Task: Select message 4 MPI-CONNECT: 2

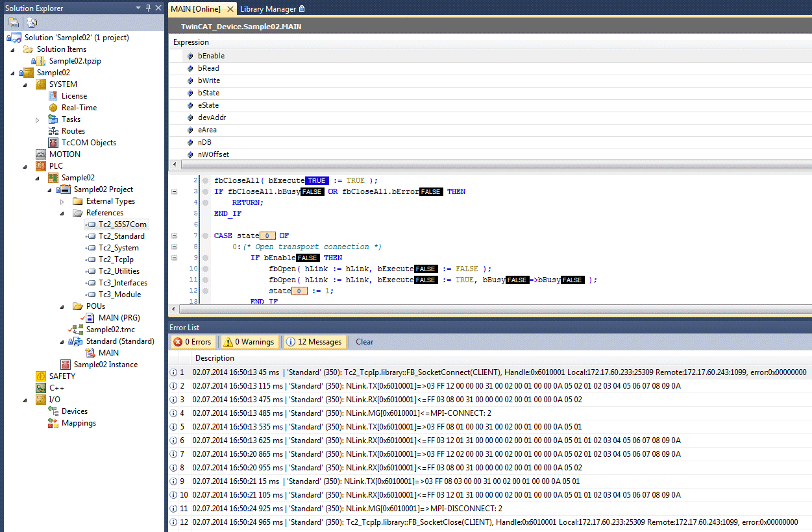Action: click(x=489, y=413)
